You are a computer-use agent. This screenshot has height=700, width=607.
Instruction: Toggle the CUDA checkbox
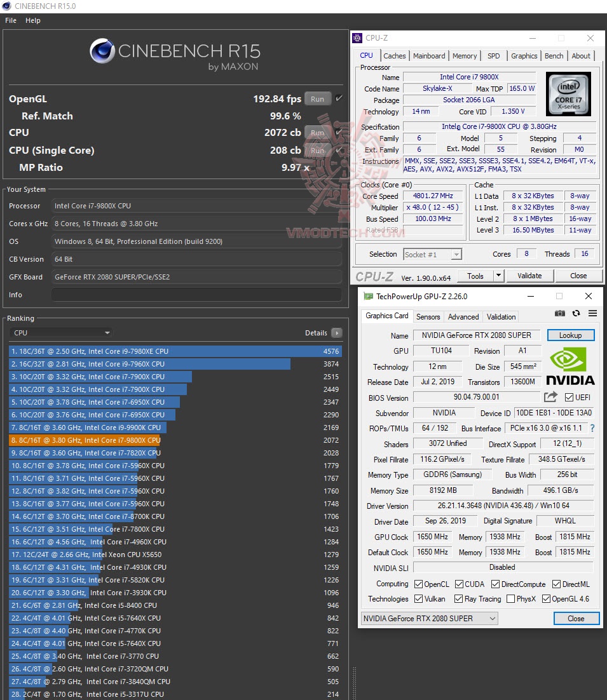[x=459, y=584]
